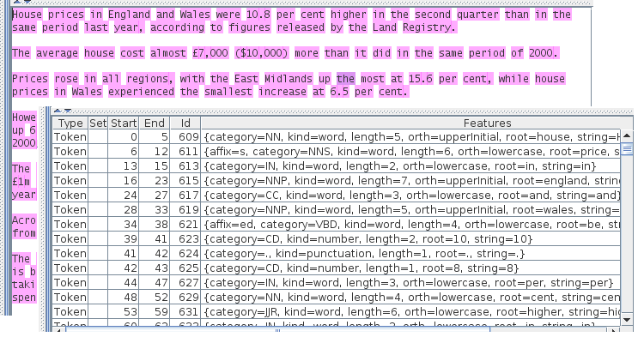The width and height of the screenshot is (644, 337).
Task: Click the right arrow of the horizontal table scrollbar
Action: (x=613, y=330)
